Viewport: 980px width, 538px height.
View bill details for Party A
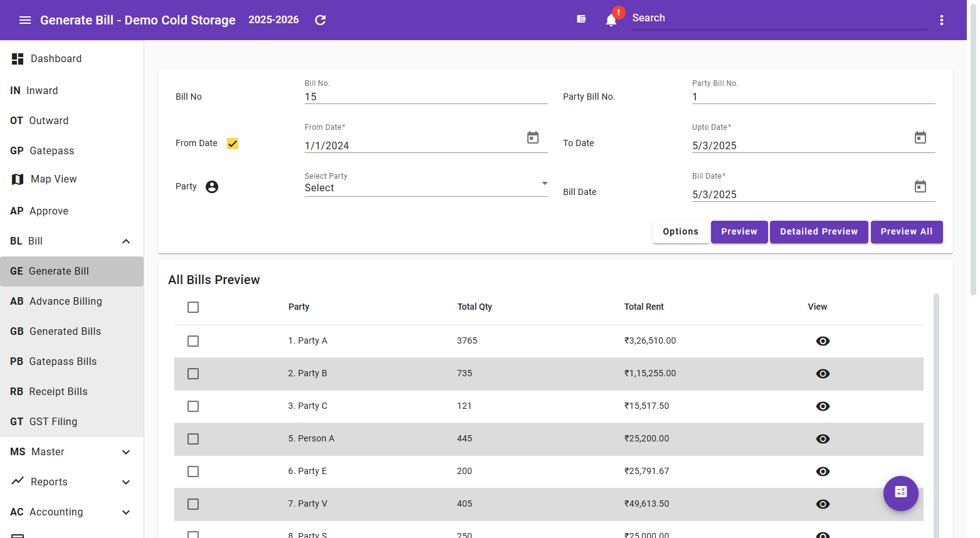pyautogui.click(x=823, y=340)
